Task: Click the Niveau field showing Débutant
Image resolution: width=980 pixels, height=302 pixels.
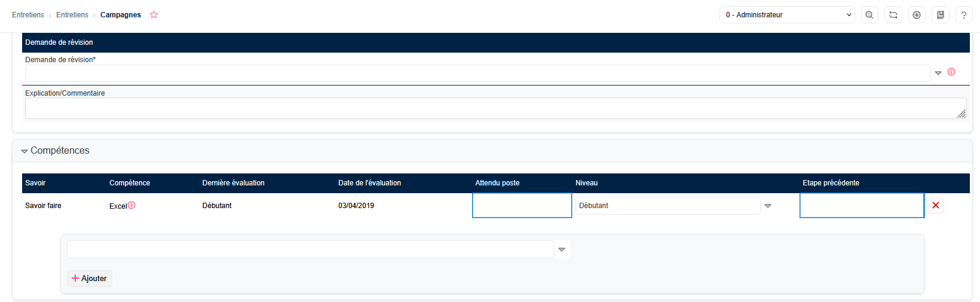Action: [667, 206]
